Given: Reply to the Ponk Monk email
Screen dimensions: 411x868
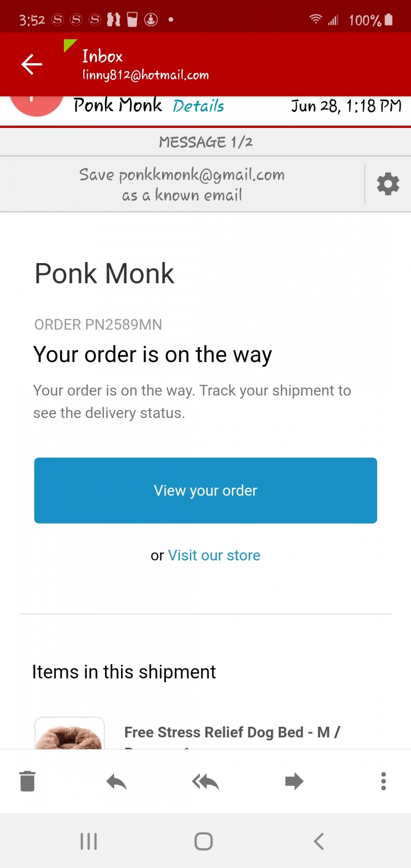Looking at the screenshot, I should (x=116, y=781).
